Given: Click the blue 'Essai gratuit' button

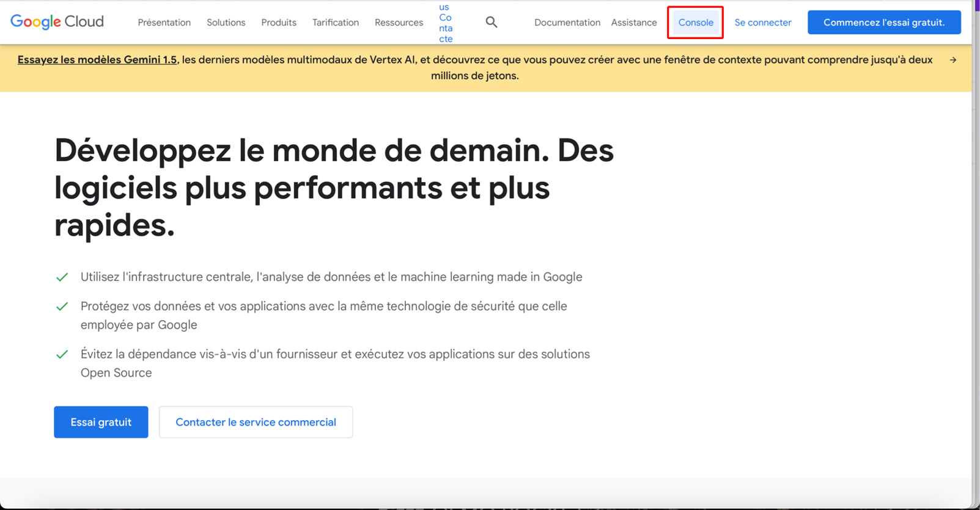Looking at the screenshot, I should point(101,422).
